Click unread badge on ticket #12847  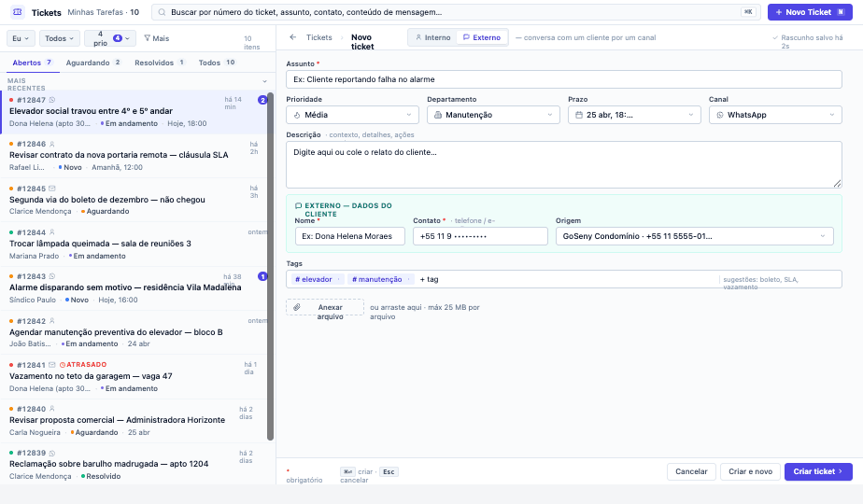click(262, 100)
